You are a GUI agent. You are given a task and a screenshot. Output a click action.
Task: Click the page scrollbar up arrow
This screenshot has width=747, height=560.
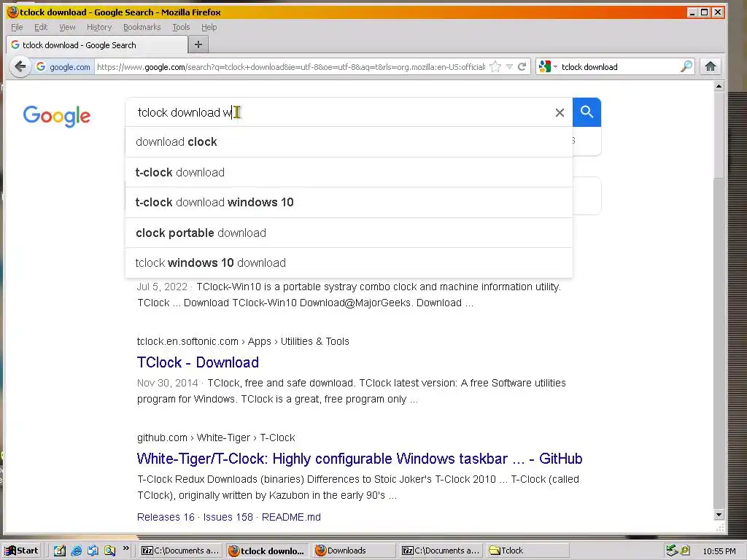(x=719, y=86)
